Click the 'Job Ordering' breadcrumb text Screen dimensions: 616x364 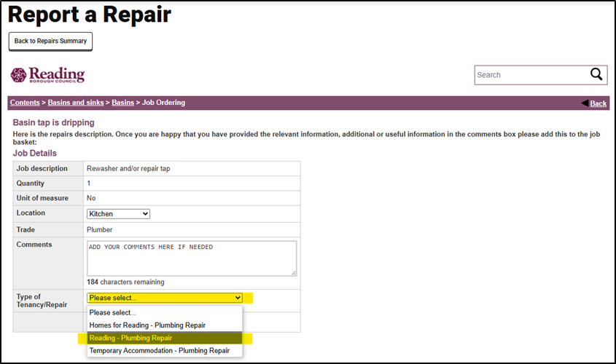coord(163,103)
